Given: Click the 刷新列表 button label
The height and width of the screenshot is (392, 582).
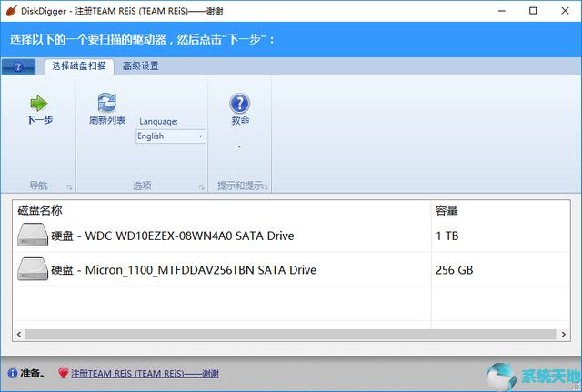Looking at the screenshot, I should [107, 120].
